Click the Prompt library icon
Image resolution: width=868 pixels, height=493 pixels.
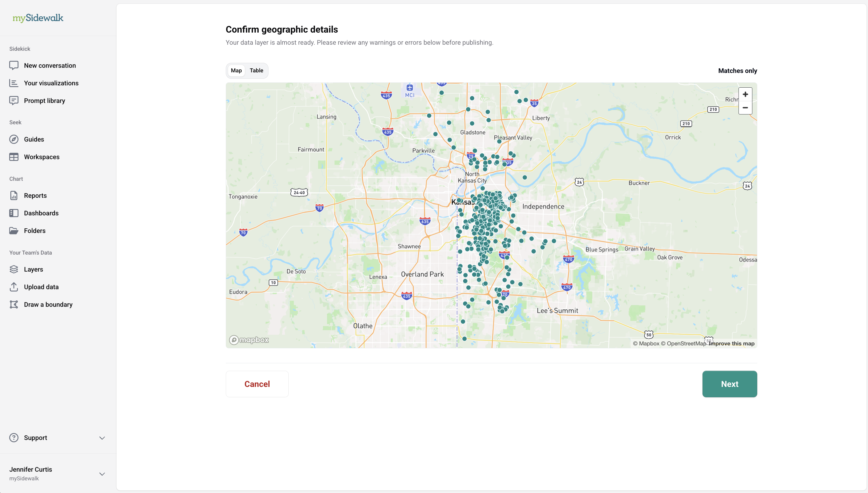14,101
